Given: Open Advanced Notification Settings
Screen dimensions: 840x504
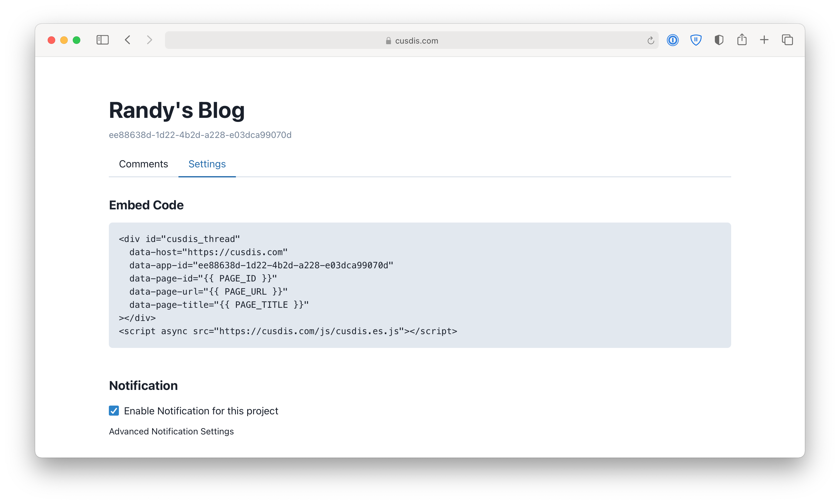Looking at the screenshot, I should tap(171, 431).
